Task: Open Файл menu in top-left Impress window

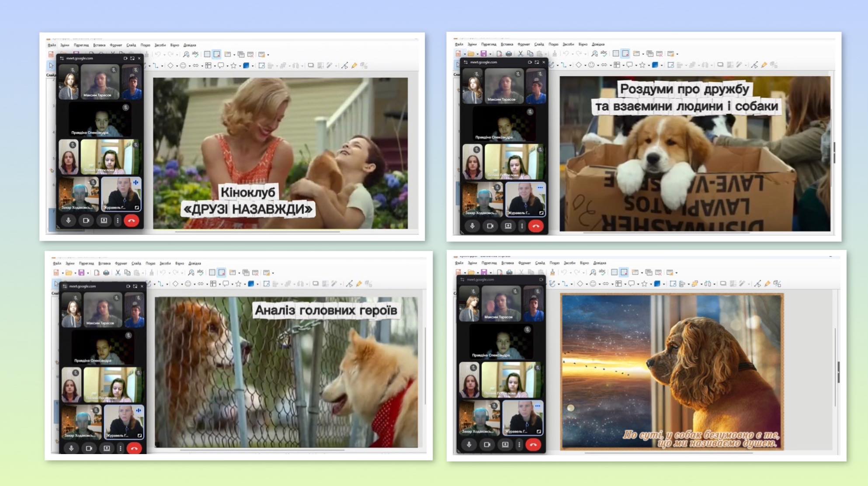Action: (x=52, y=45)
